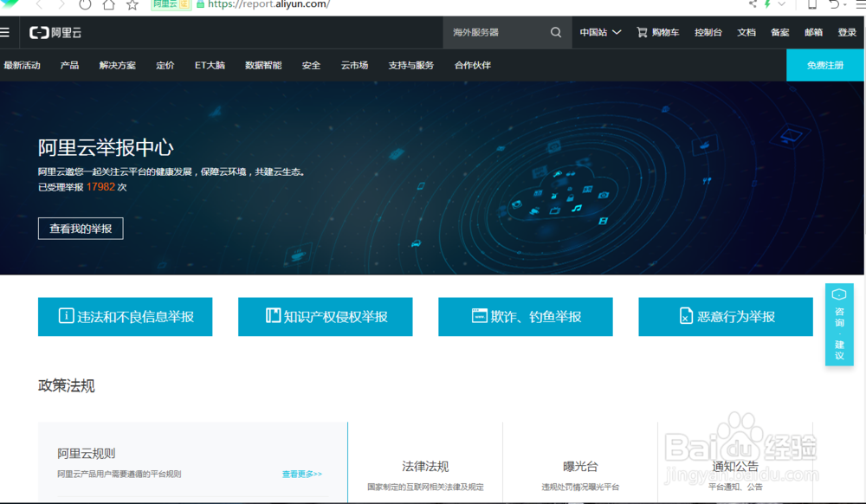Click the browser share icon
The height and width of the screenshot is (504, 866).
pos(753,3)
